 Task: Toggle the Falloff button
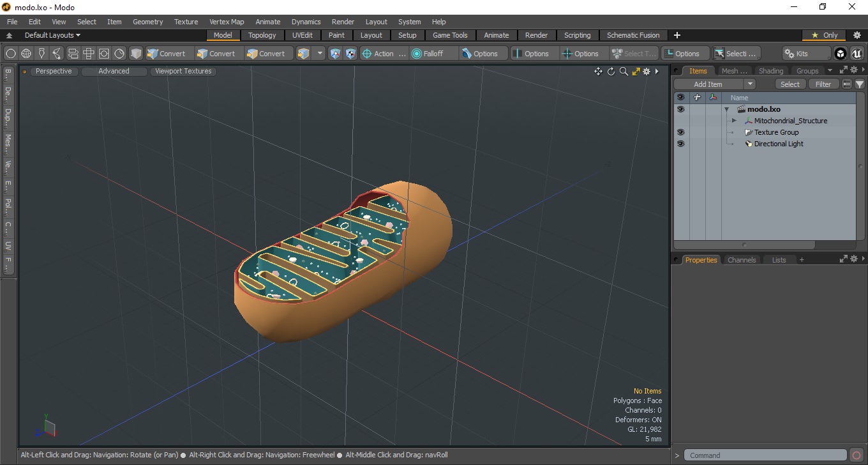434,54
